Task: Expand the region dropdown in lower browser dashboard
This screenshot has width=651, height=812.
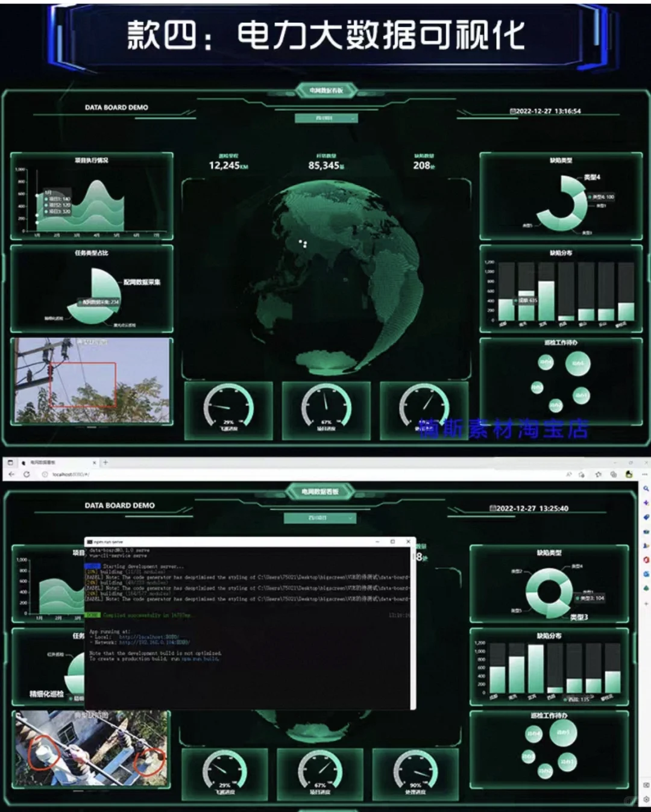Action: [320, 518]
